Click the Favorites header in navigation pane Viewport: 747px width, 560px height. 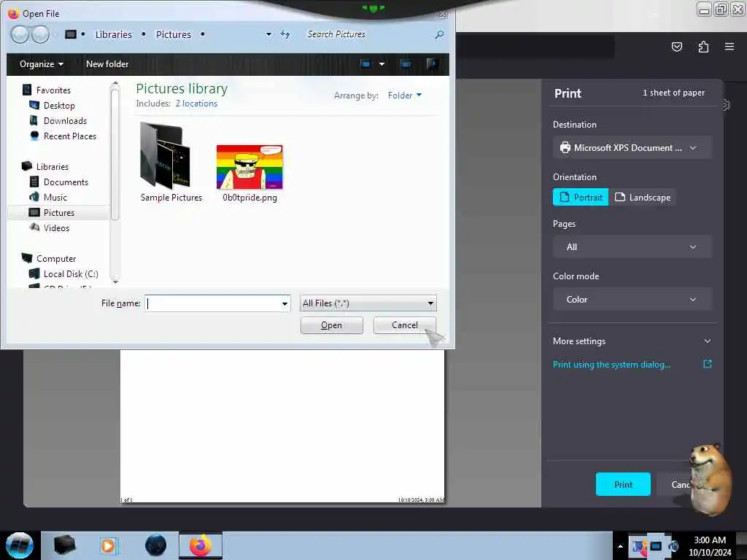(53, 90)
